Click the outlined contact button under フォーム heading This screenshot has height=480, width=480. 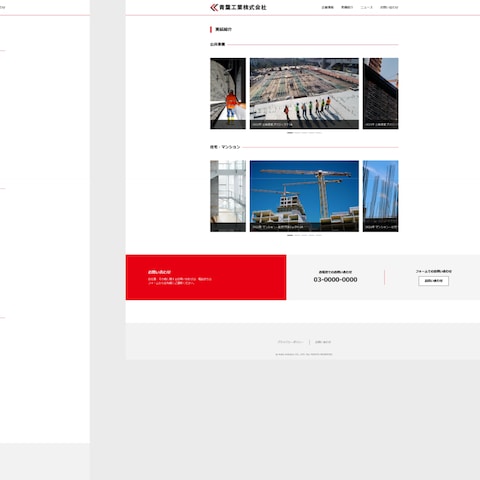(434, 281)
